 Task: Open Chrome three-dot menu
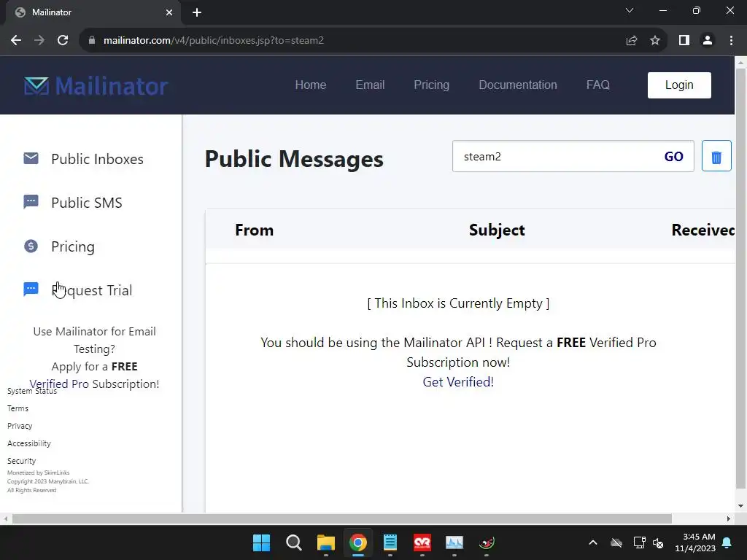coord(731,41)
